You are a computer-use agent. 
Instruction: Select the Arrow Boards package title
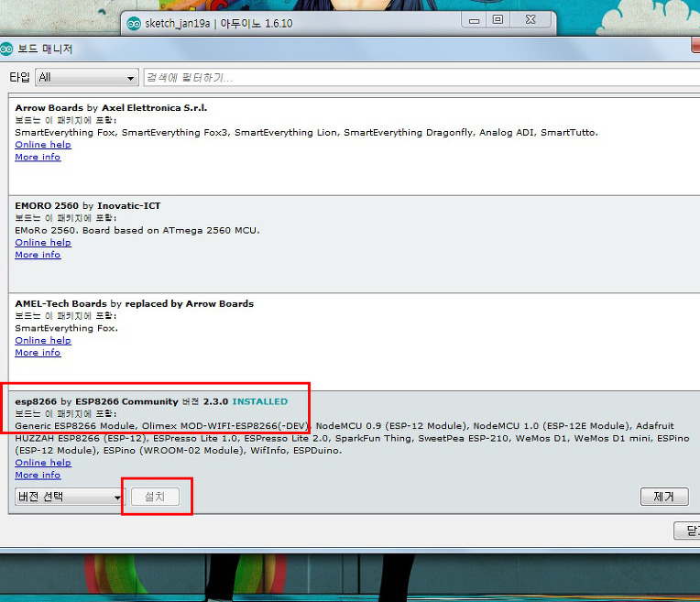click(111, 108)
